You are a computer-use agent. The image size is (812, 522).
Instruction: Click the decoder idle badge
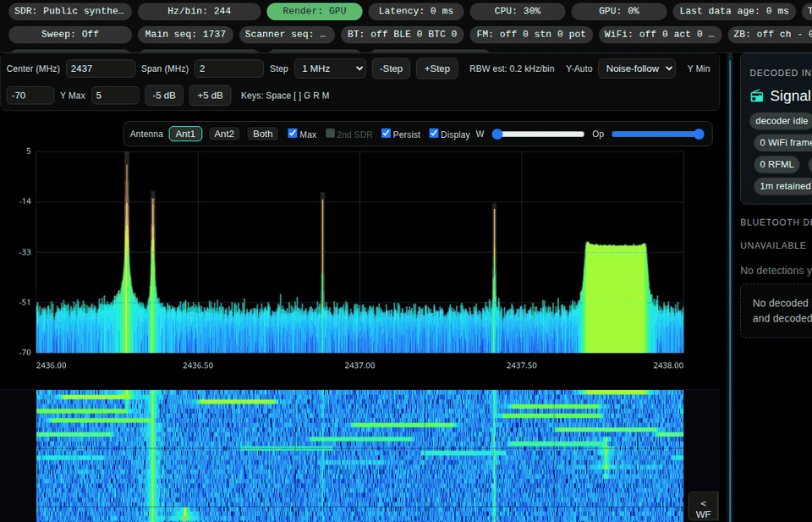[781, 121]
